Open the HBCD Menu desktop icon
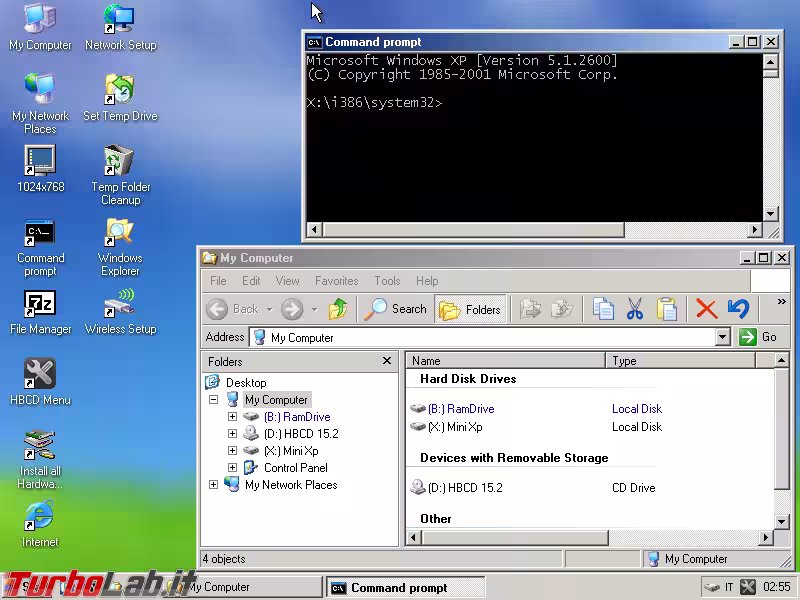Screen dimensions: 800x600 [40, 375]
